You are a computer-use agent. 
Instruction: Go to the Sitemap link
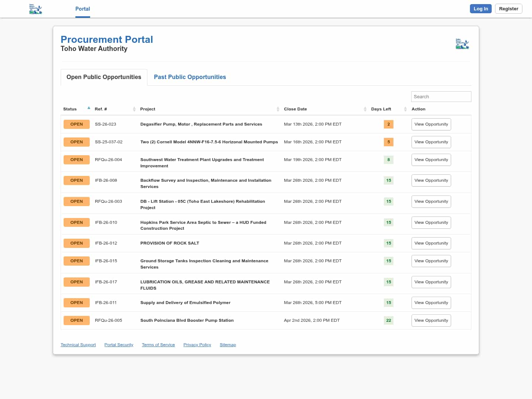(x=228, y=345)
